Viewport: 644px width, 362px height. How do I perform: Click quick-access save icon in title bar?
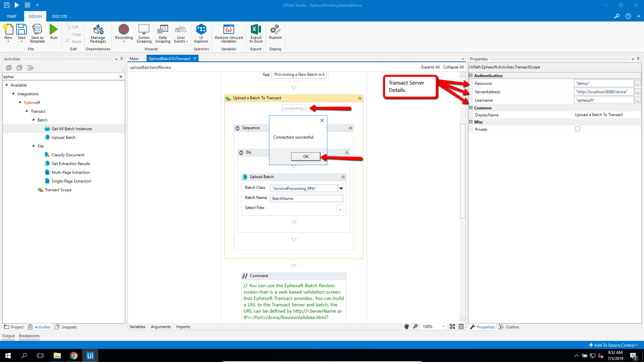click(6, 5)
